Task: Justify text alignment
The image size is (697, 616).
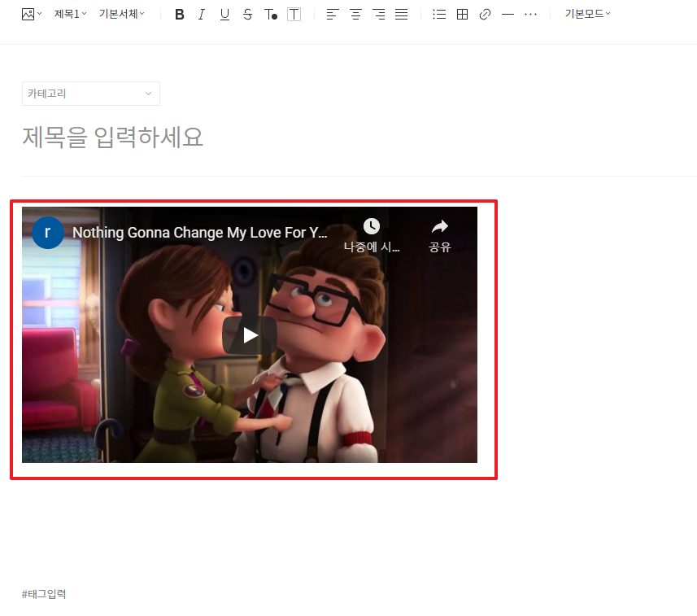Action: coord(402,15)
